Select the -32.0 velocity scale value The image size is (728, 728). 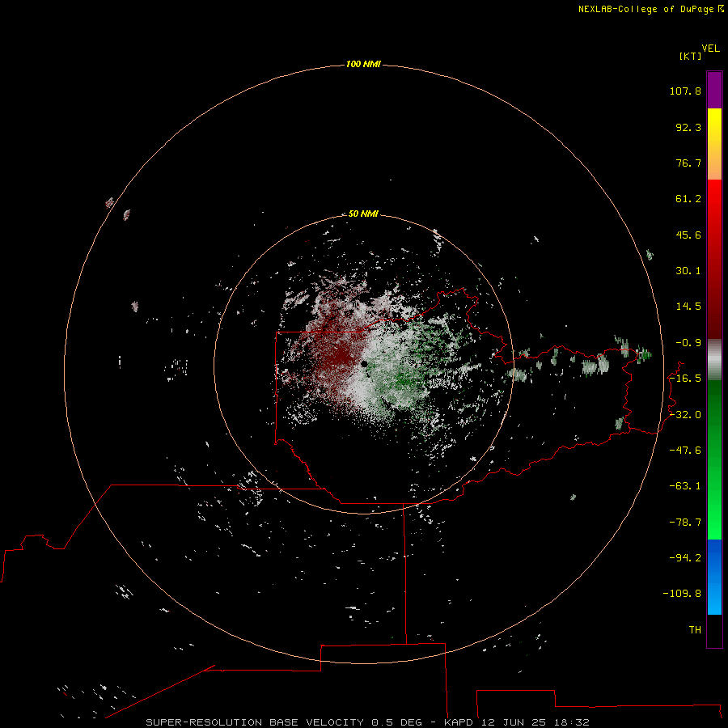pos(685,415)
